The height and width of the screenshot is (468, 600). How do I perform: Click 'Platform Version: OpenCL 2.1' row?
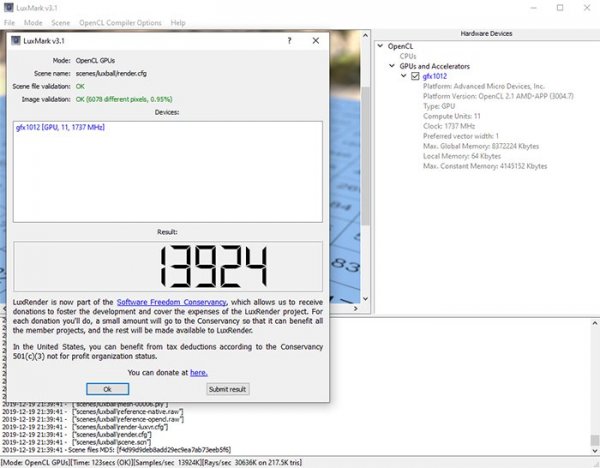click(498, 96)
